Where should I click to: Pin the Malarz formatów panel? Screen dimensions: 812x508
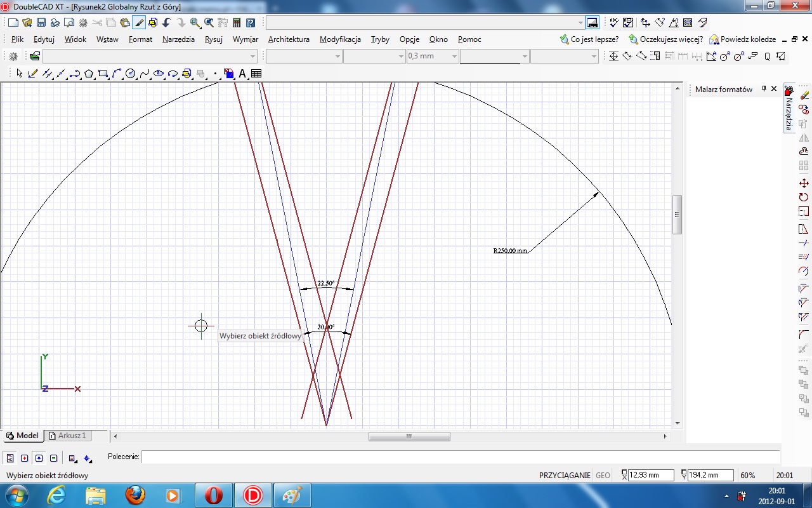764,89
